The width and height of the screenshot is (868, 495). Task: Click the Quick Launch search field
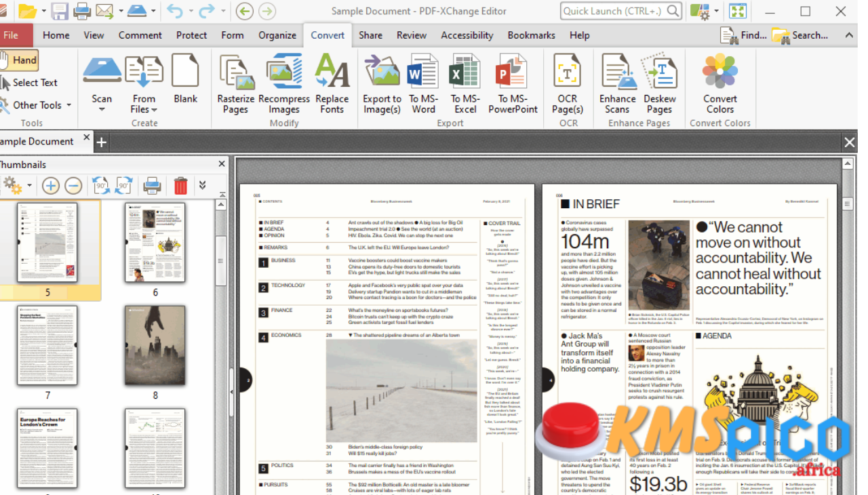click(x=621, y=11)
